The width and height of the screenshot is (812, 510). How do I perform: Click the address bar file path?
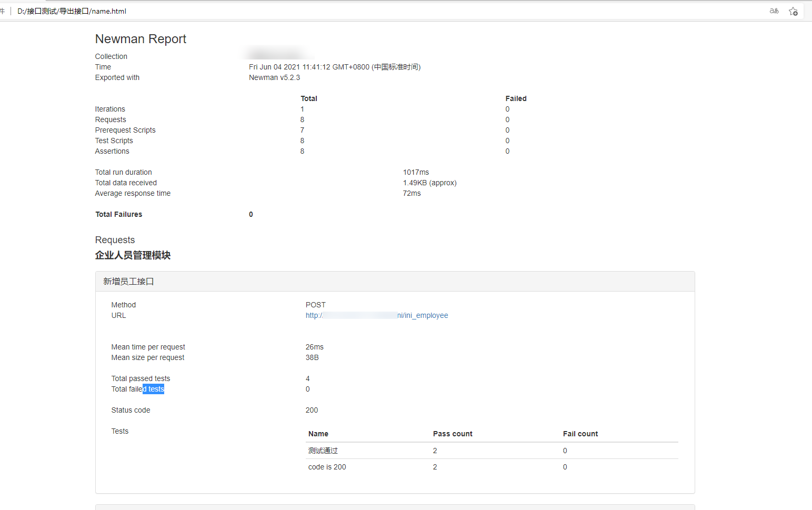point(72,11)
